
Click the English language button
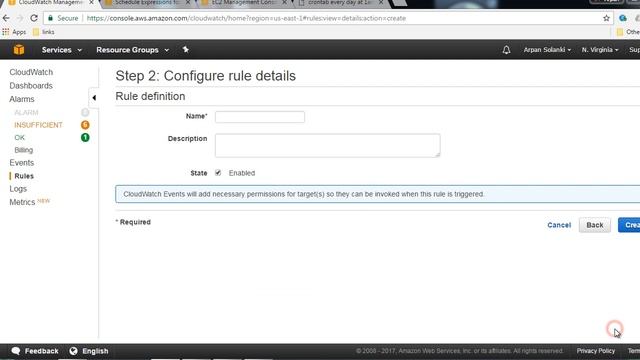tap(89, 351)
